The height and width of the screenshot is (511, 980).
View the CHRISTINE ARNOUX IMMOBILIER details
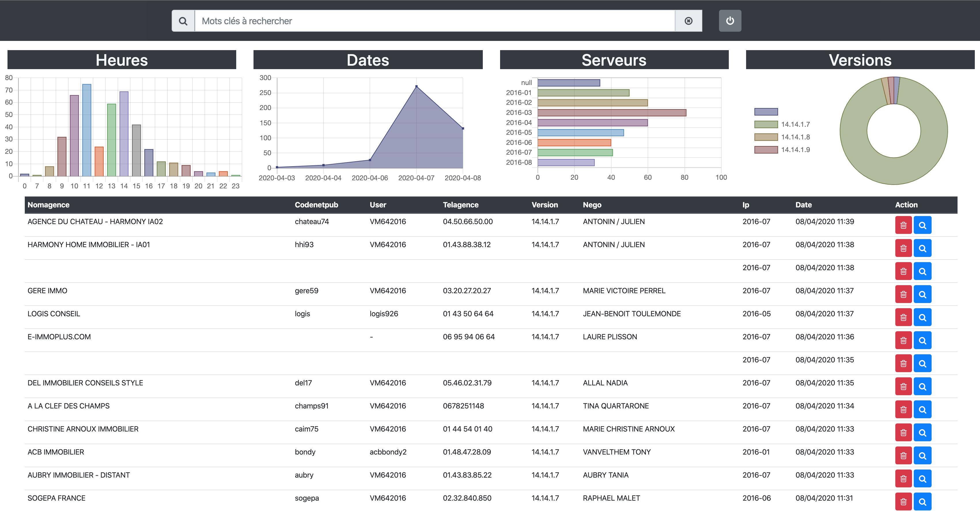922,433
